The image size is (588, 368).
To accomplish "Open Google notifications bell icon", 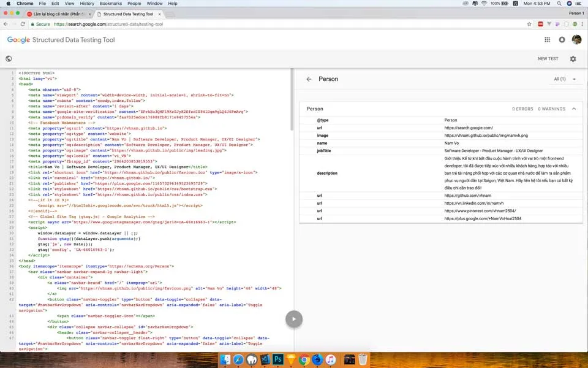I will click(562, 39).
